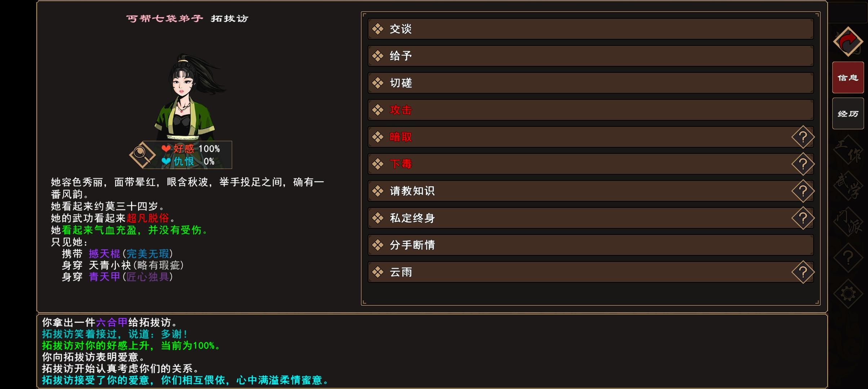Click the 撼天棍 item link
868x389 pixels.
[x=105, y=254]
